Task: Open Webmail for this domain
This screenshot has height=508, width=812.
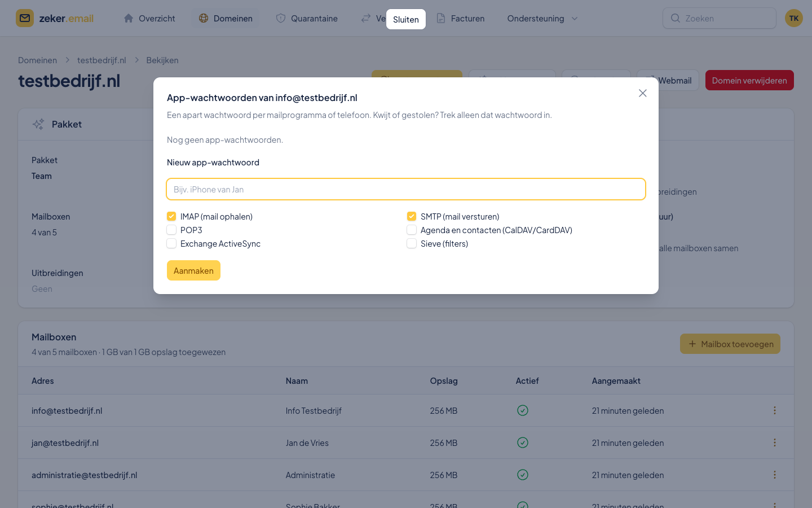Action: tap(669, 80)
